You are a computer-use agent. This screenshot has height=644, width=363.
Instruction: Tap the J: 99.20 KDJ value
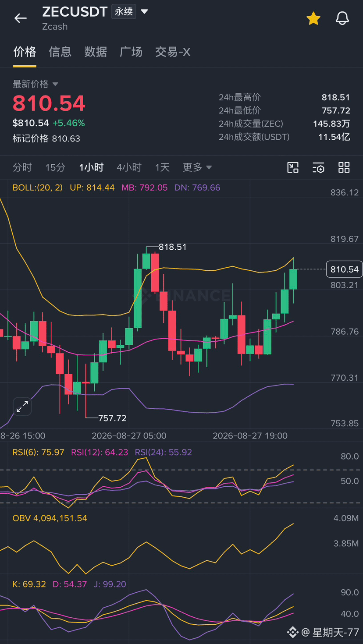110,584
